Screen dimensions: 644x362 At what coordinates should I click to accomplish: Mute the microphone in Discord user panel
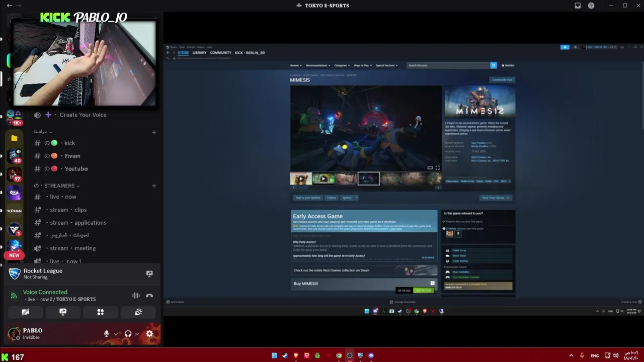(106, 333)
